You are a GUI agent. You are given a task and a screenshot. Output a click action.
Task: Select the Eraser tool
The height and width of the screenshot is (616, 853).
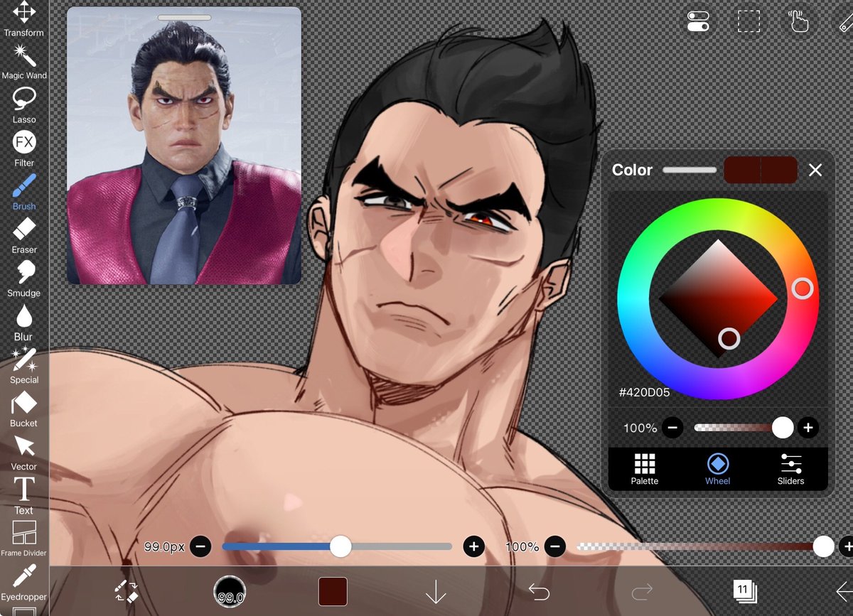point(23,237)
